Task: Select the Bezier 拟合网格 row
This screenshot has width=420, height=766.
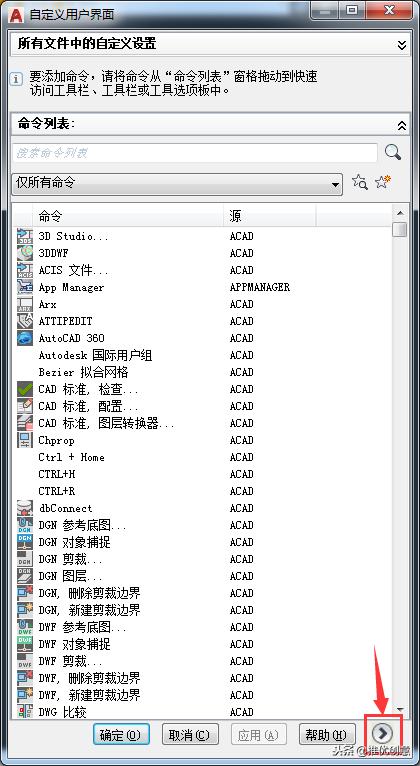Action: 203,372
